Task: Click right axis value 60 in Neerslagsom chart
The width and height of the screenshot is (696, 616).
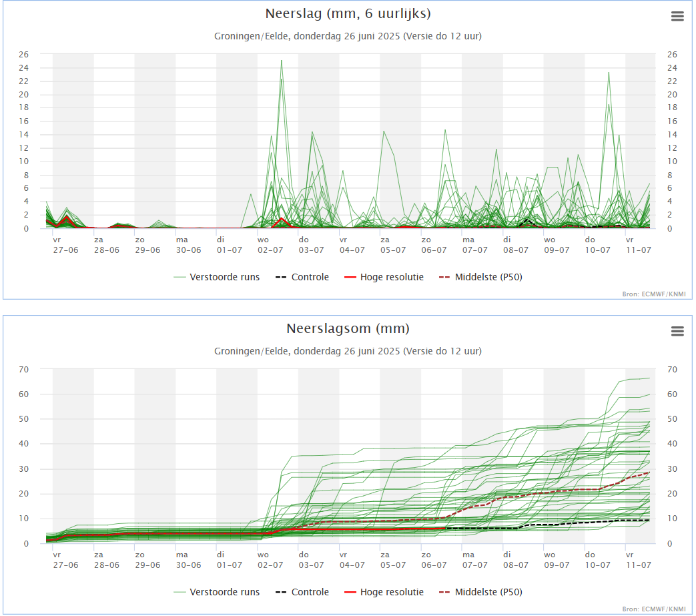Action: 672,394
